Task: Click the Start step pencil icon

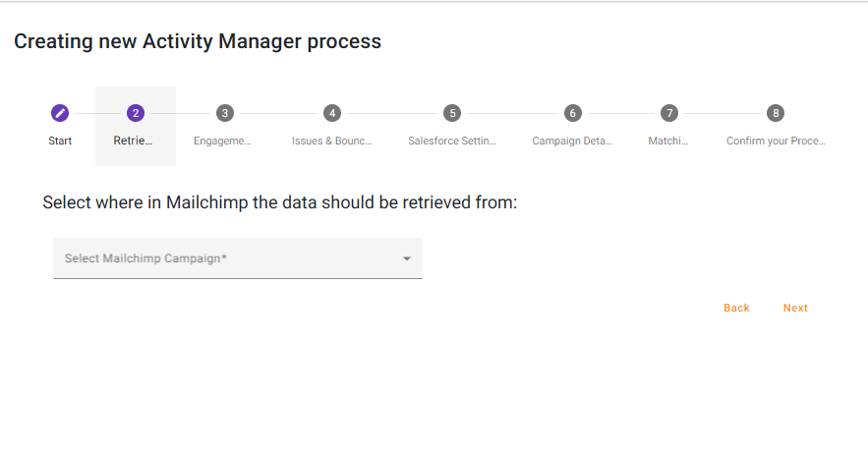Action: [60, 113]
